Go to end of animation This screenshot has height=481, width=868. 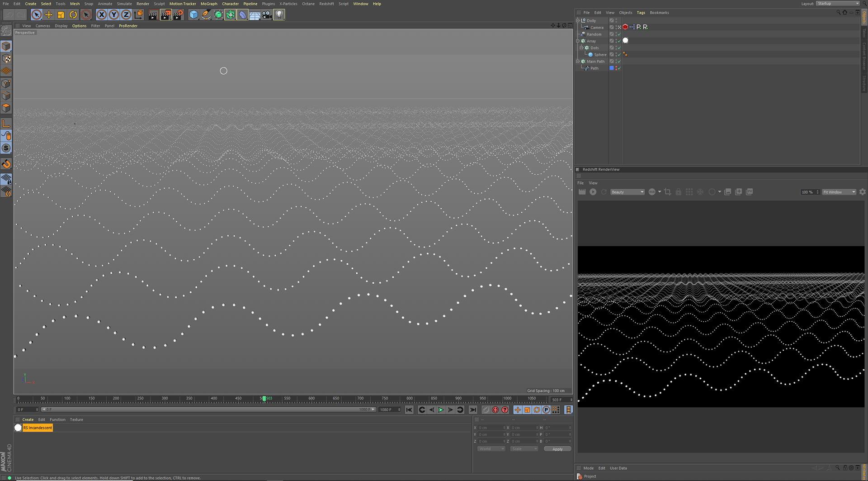pyautogui.click(x=473, y=410)
